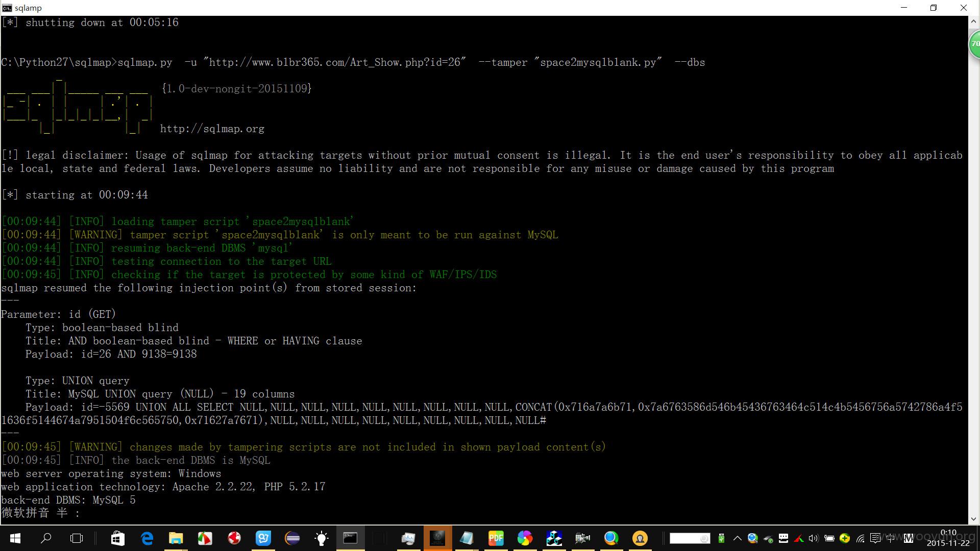Open the blue magnifier browser icon

pyautogui.click(x=611, y=538)
